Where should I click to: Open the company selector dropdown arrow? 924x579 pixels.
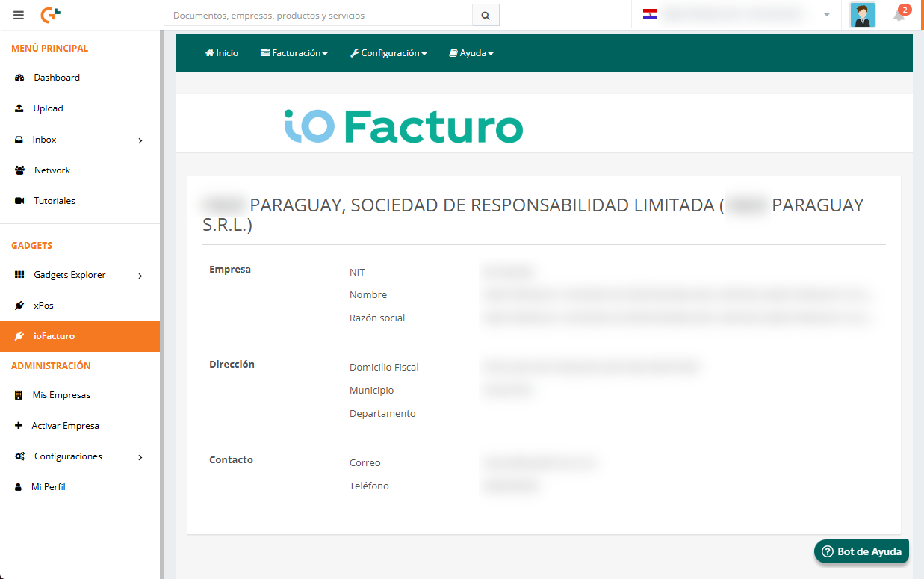(827, 15)
